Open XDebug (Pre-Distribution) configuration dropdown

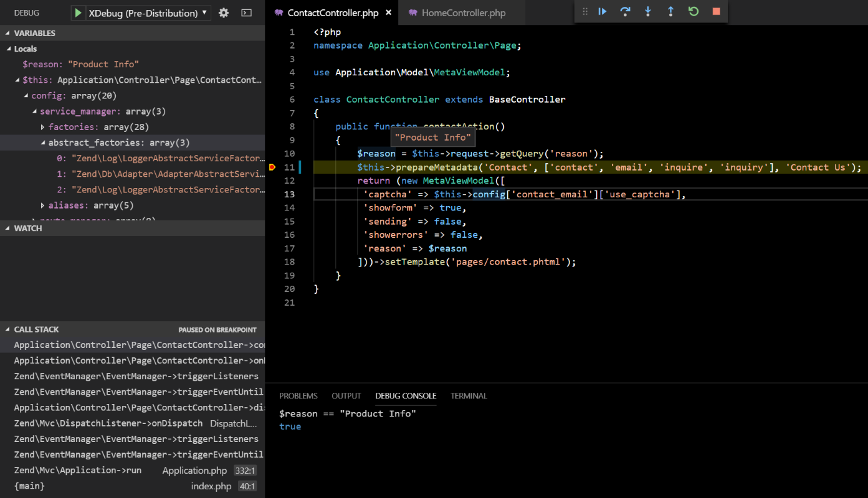pyautogui.click(x=148, y=13)
